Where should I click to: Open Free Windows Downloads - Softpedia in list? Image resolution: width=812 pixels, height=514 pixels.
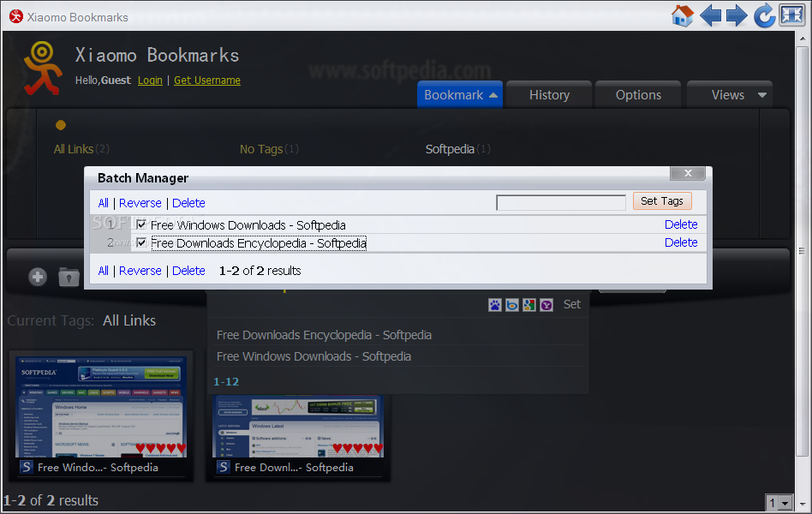click(313, 356)
